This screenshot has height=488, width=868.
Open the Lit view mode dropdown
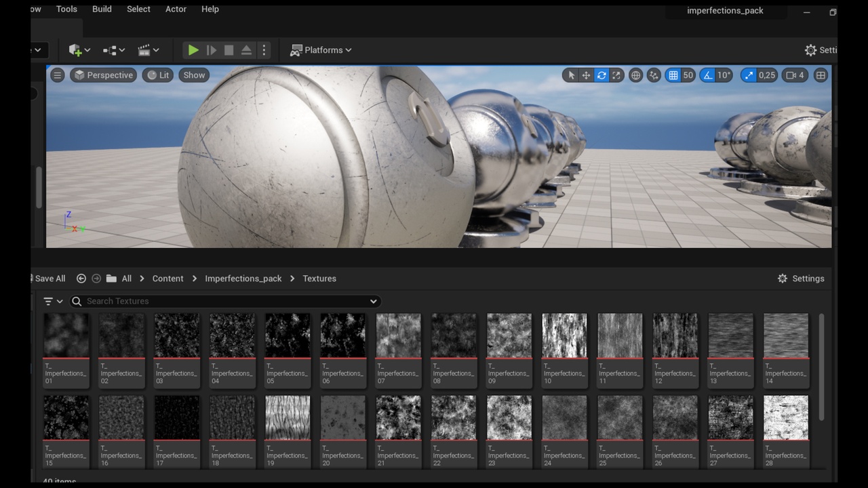[x=158, y=75]
